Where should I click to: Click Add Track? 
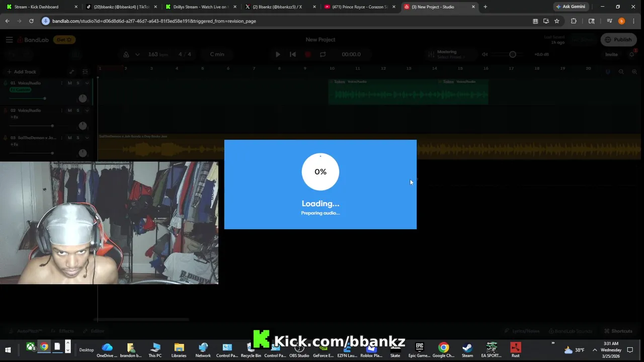pyautogui.click(x=21, y=72)
